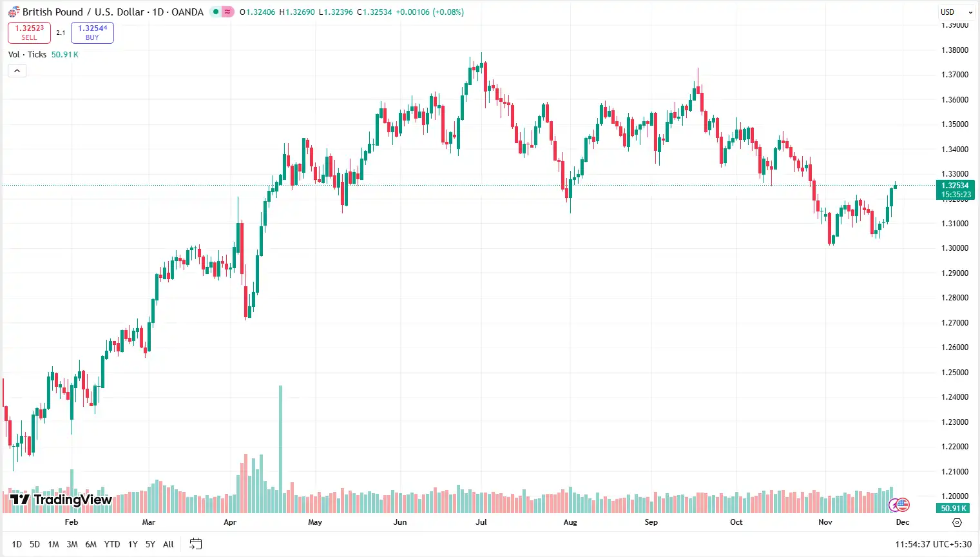Collapse the buy/sell panel with the chevron
This screenshot has height=557, width=980.
17,70
